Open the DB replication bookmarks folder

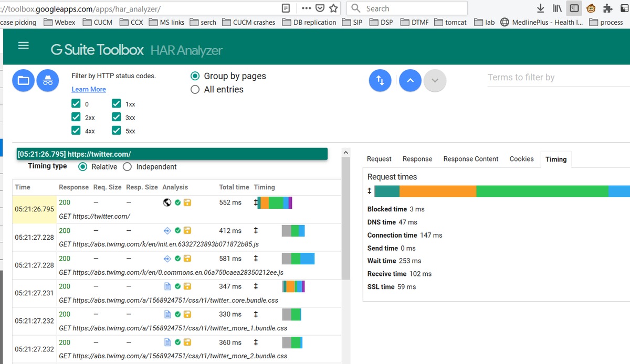309,23
